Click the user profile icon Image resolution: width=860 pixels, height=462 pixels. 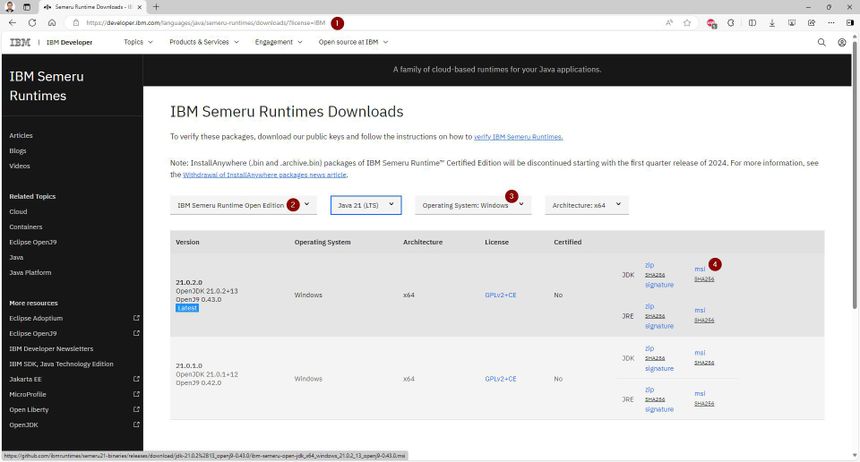(x=842, y=42)
